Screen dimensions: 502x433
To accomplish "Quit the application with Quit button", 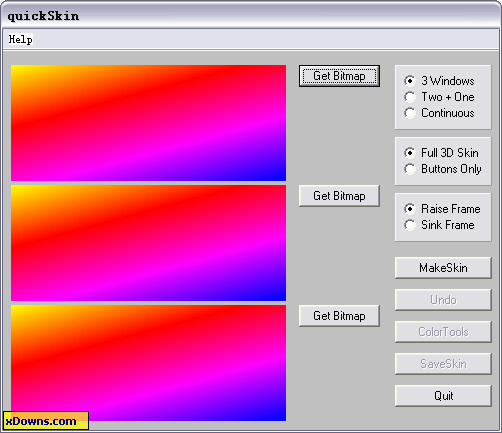I will click(x=443, y=396).
